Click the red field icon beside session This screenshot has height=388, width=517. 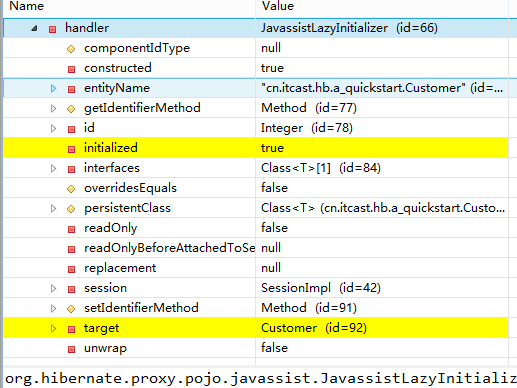(x=71, y=289)
